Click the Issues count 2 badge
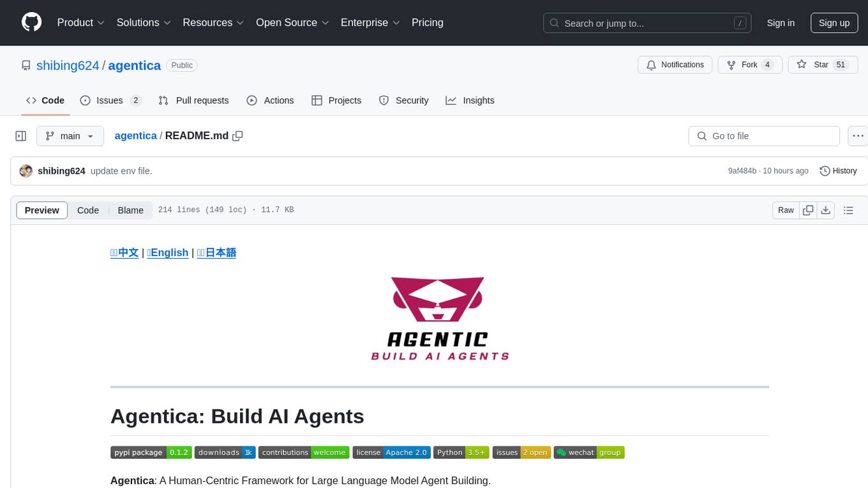Viewport: 868px width, 488px height. coord(135,100)
